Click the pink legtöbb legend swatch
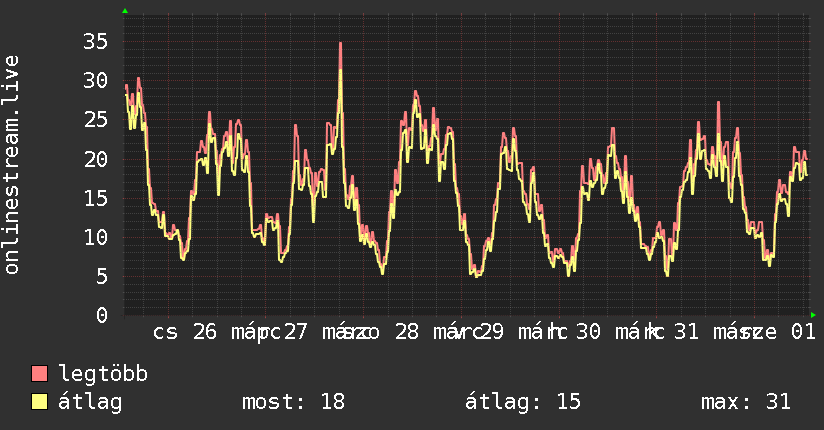 pos(39,373)
